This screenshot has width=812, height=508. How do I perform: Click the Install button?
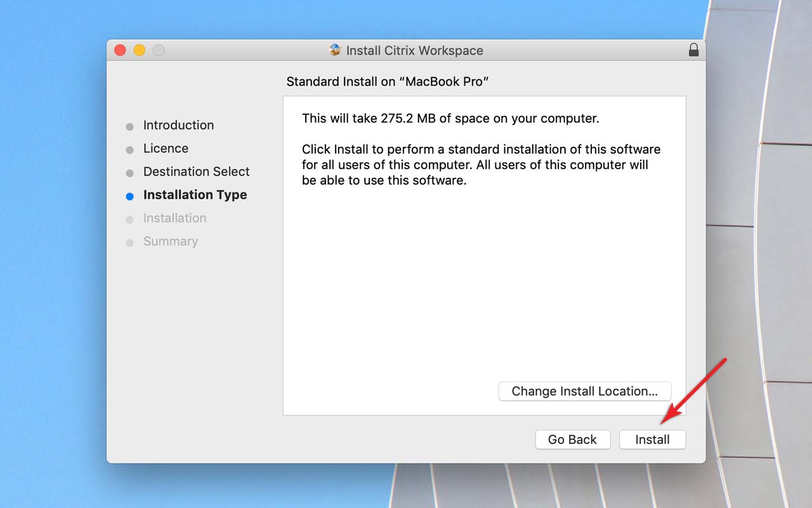pyautogui.click(x=652, y=439)
